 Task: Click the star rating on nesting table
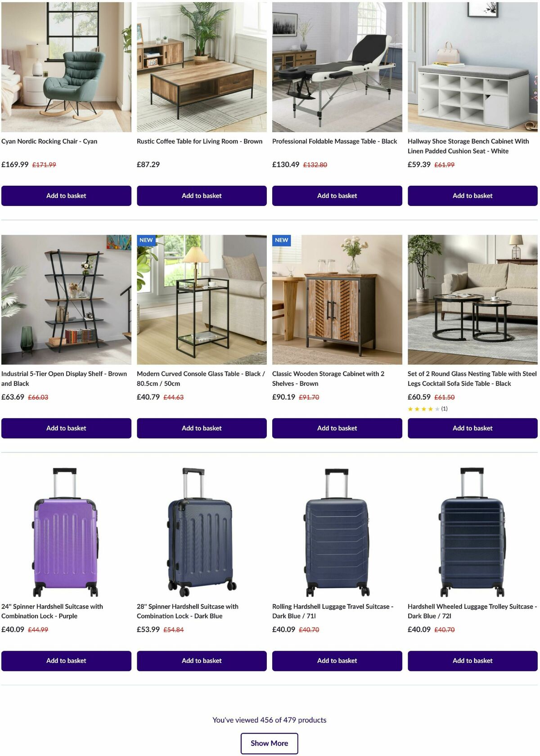[423, 409]
